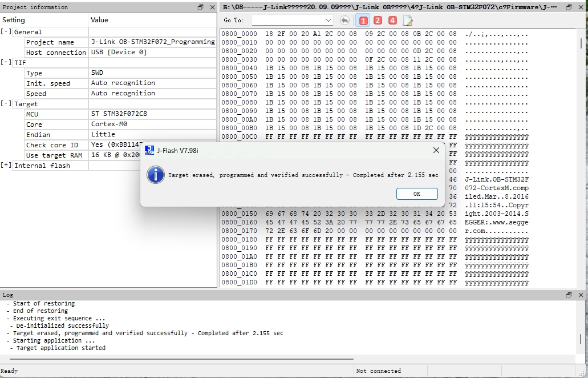Collapse the General section

[x=6, y=31]
